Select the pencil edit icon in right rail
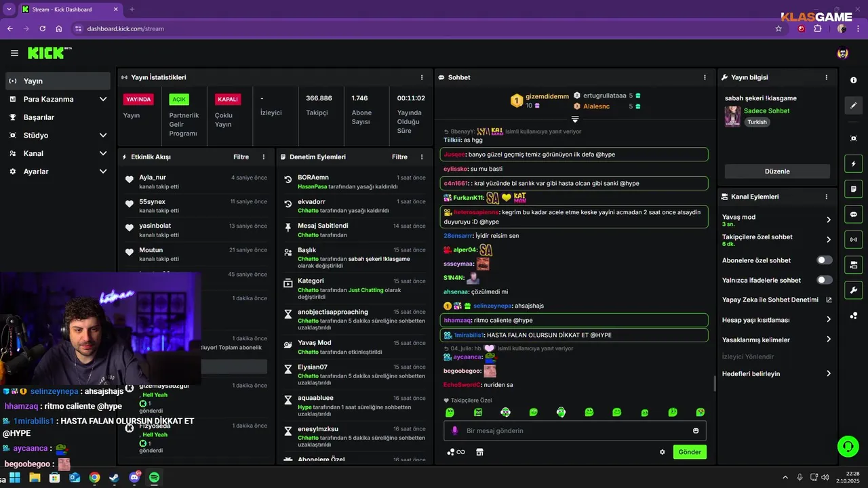 click(x=853, y=106)
